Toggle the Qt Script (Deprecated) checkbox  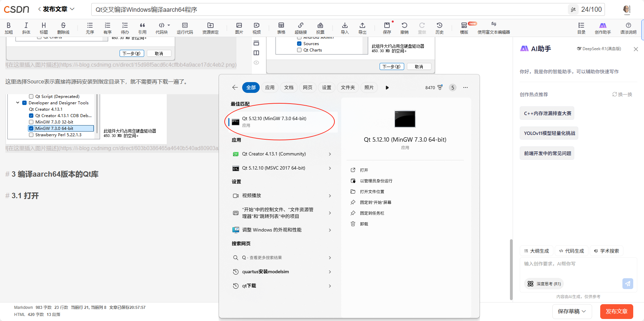click(31, 97)
